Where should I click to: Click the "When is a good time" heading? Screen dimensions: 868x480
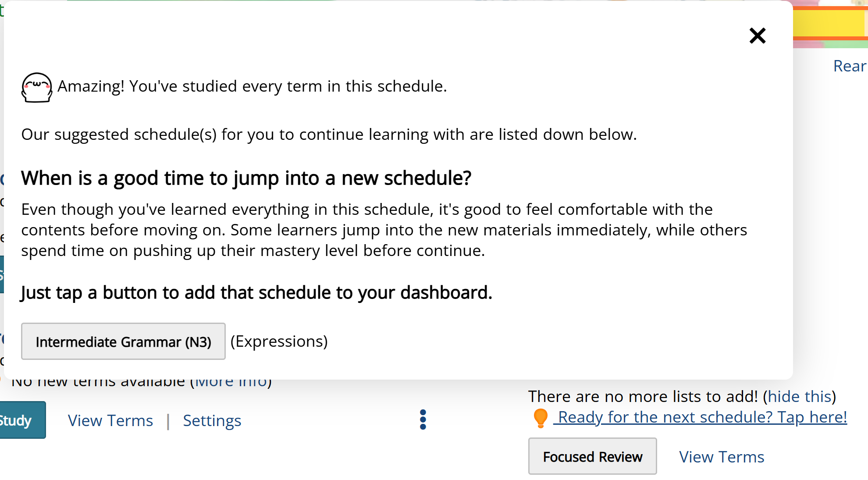246,178
